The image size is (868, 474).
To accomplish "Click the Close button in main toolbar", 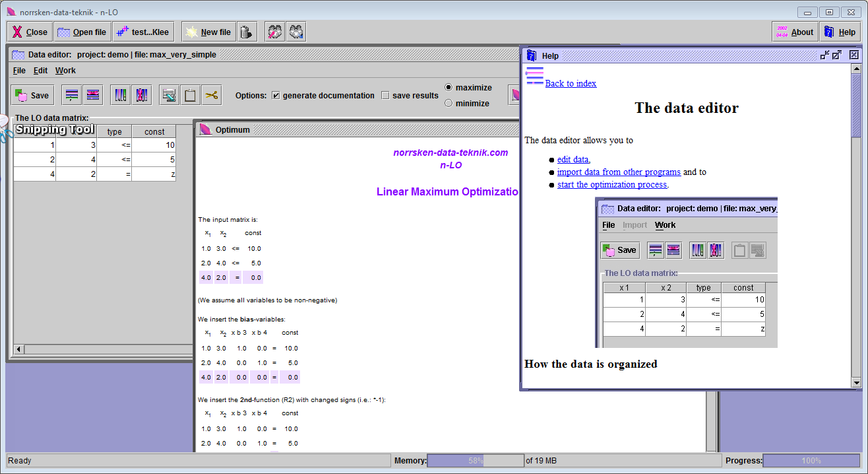I will point(29,32).
